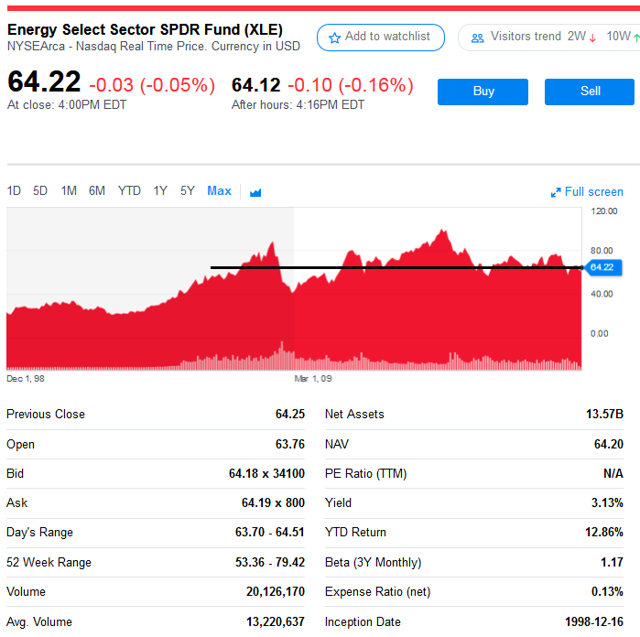
Task: Click the large 64.22 closing price
Action: 44,82
